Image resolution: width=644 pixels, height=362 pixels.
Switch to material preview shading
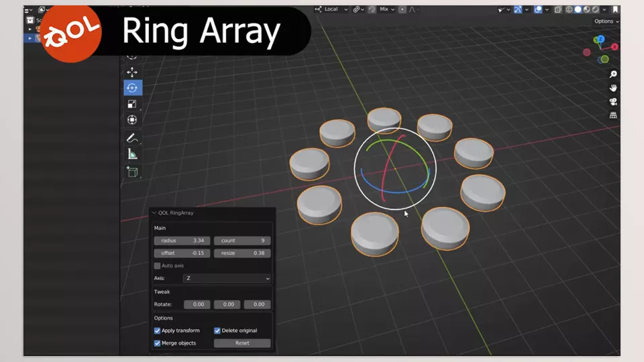click(586, 9)
